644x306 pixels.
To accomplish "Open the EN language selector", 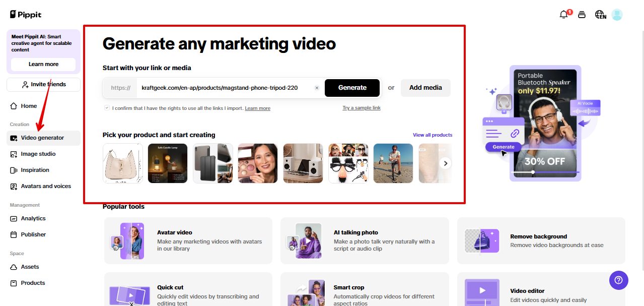I will pos(600,15).
